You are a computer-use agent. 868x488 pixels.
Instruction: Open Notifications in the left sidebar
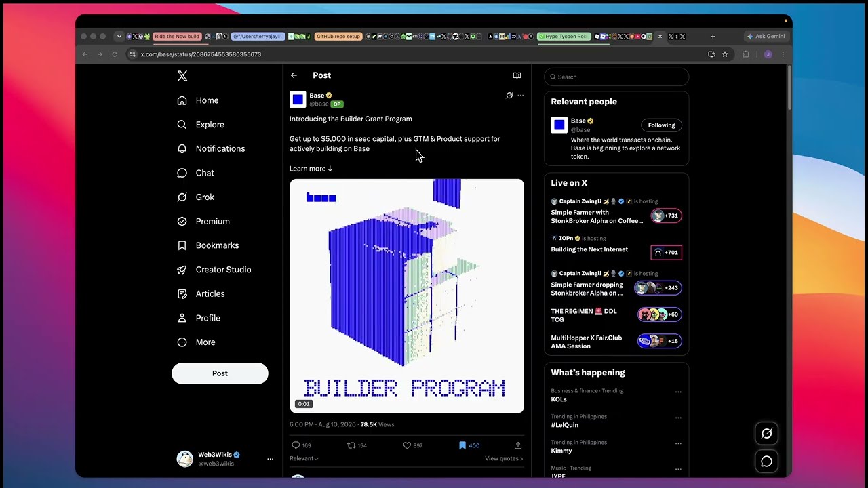211,148
